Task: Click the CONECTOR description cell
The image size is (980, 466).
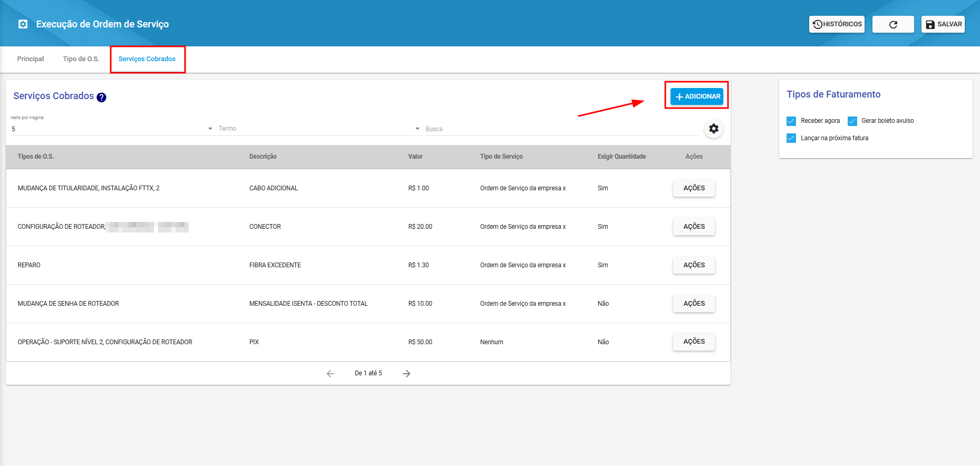Action: (x=265, y=227)
